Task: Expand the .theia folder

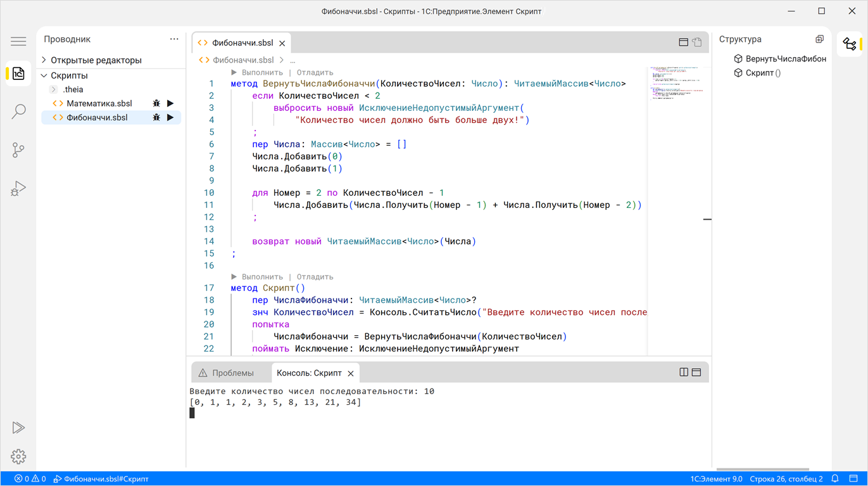Action: [x=73, y=89]
